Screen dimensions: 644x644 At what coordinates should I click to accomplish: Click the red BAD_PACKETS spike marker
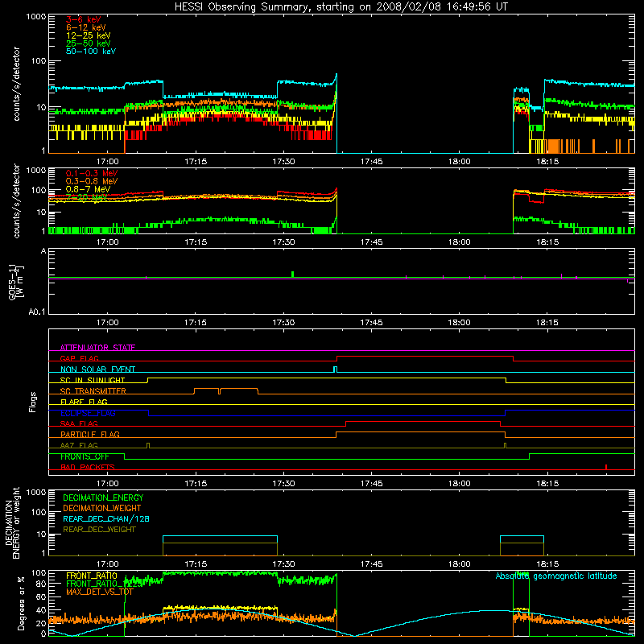pos(606,467)
